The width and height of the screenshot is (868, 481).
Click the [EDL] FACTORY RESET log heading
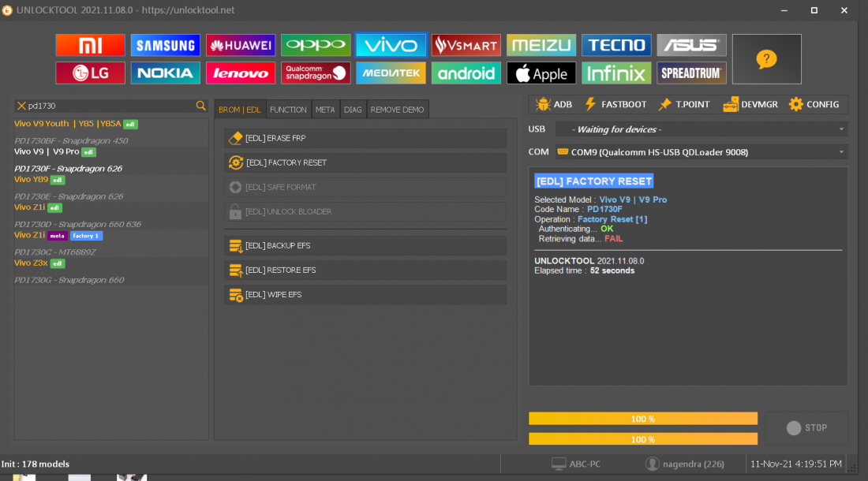pyautogui.click(x=594, y=181)
